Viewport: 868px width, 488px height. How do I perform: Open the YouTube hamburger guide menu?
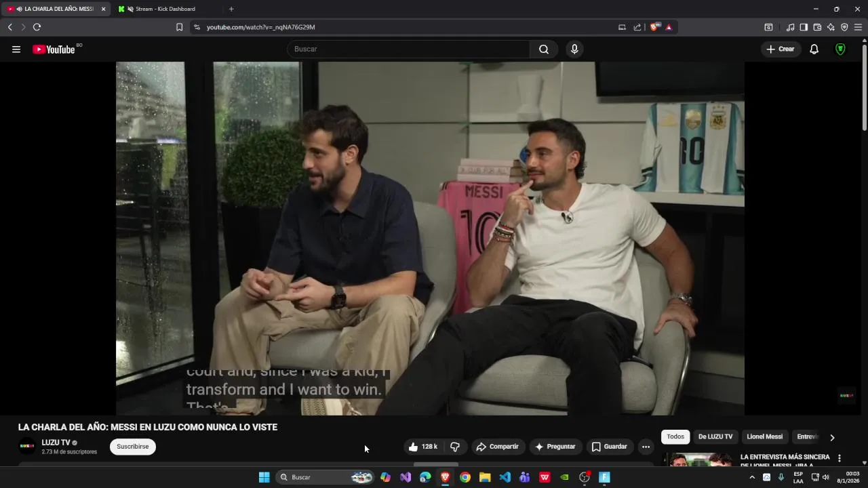point(16,49)
